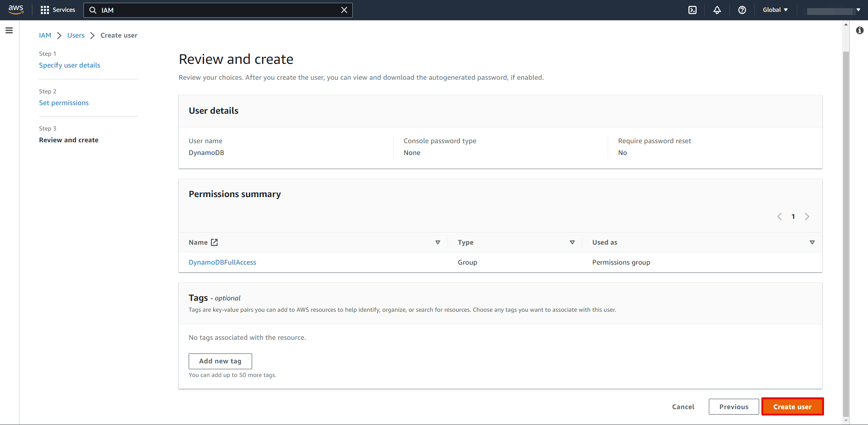Click Previous button
Image resolution: width=868 pixels, height=425 pixels.
tap(734, 407)
